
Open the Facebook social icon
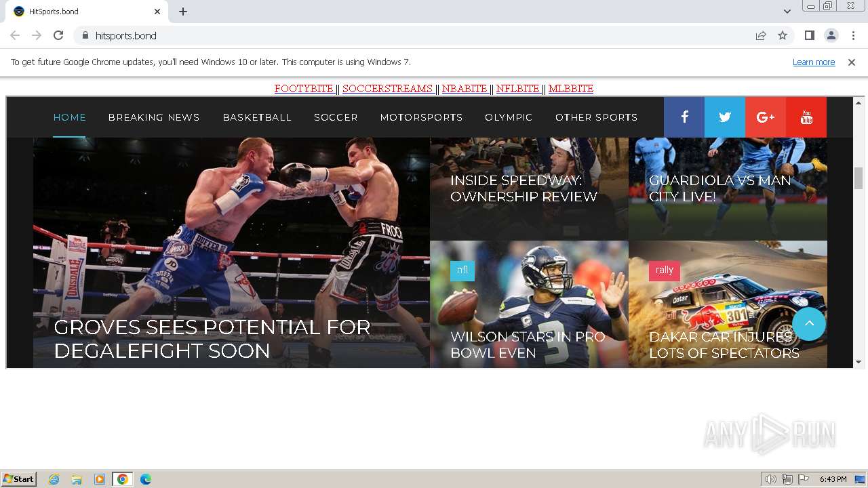click(x=684, y=117)
